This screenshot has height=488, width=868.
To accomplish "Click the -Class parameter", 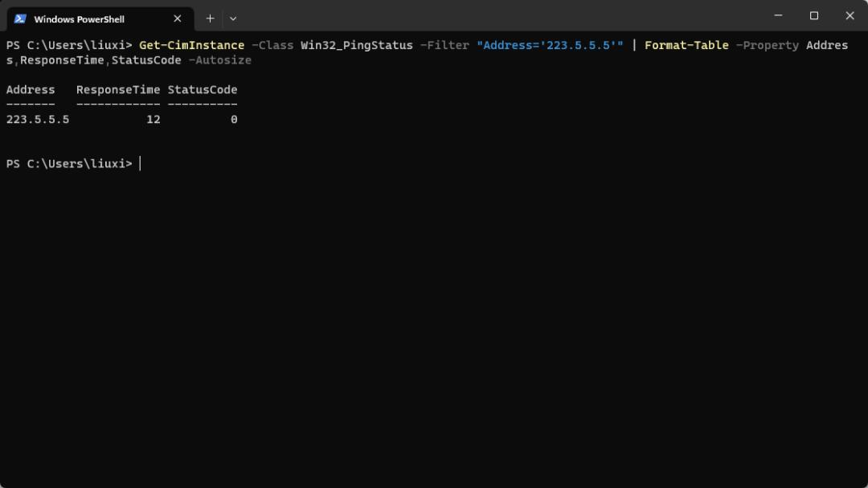I will (x=272, y=45).
